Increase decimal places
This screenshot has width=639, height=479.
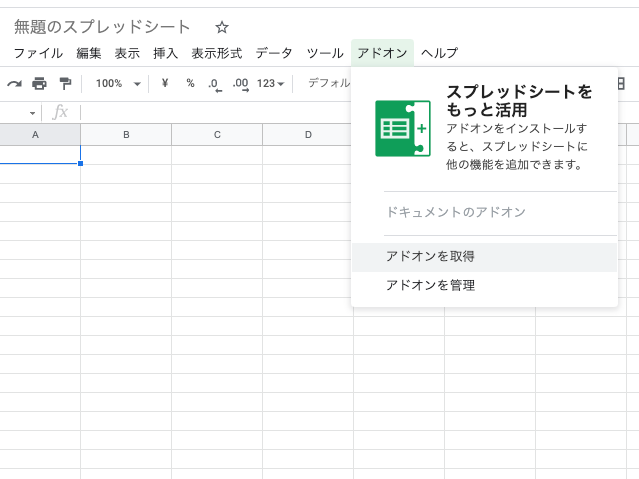tap(240, 85)
